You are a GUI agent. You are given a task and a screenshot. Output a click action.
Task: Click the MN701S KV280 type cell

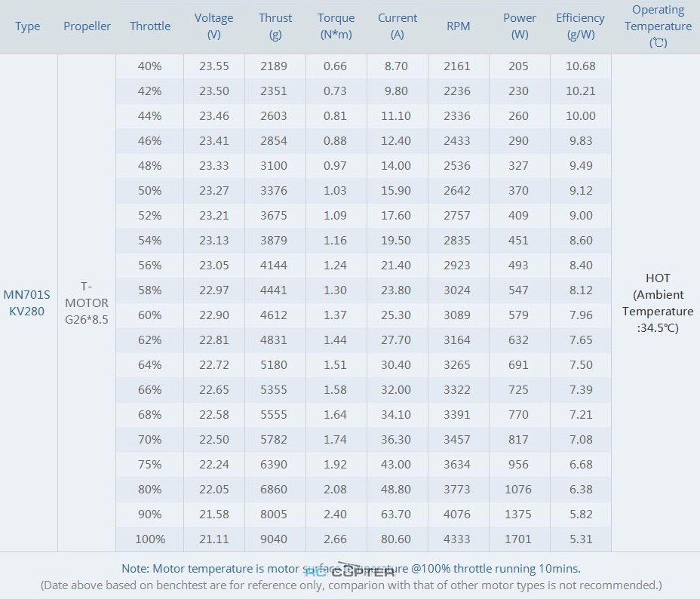click(27, 303)
